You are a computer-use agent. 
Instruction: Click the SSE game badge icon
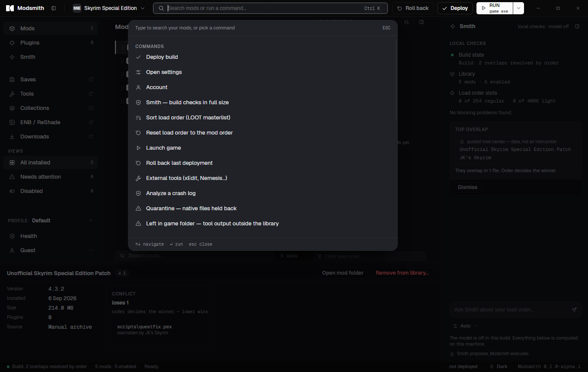coord(77,8)
